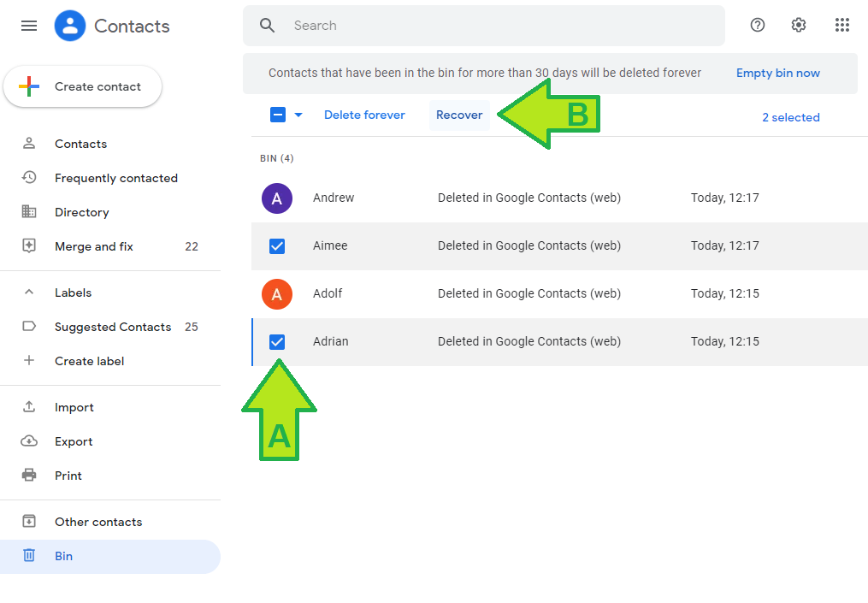This screenshot has height=603, width=868.
Task: Select Merge and fix
Action: [x=94, y=245]
